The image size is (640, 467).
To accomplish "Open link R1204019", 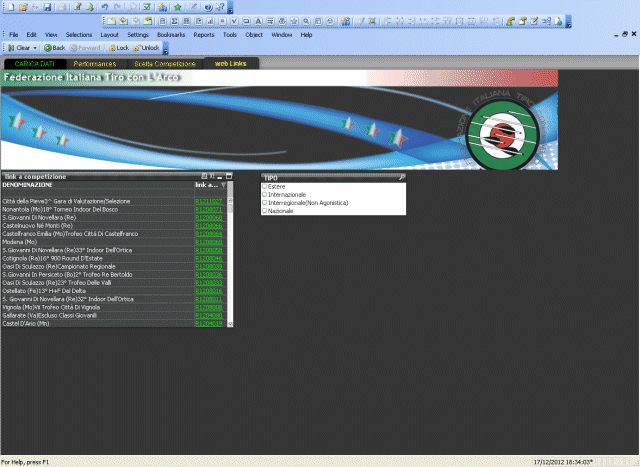I will pyautogui.click(x=209, y=324).
